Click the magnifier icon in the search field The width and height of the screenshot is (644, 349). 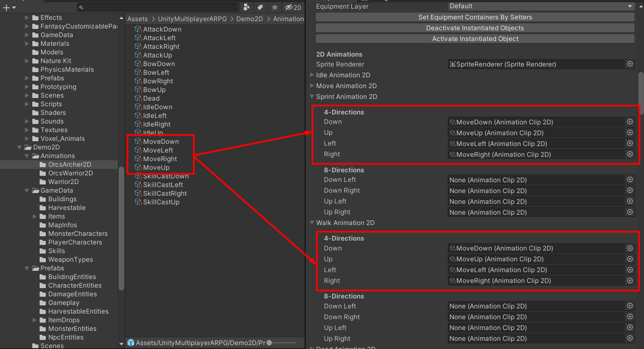pos(81,7)
